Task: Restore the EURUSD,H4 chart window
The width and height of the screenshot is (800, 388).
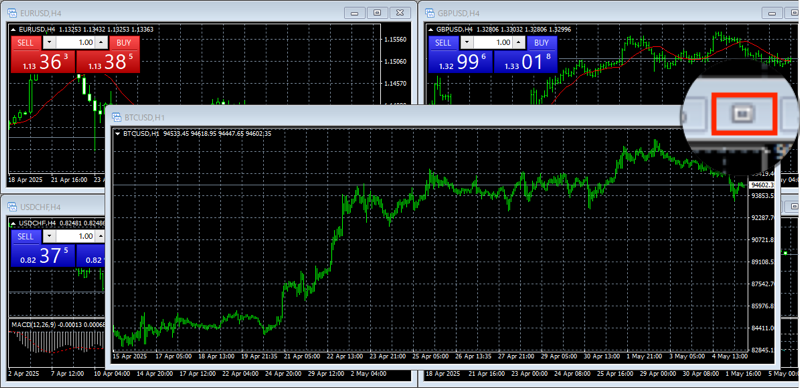Action: 378,12
